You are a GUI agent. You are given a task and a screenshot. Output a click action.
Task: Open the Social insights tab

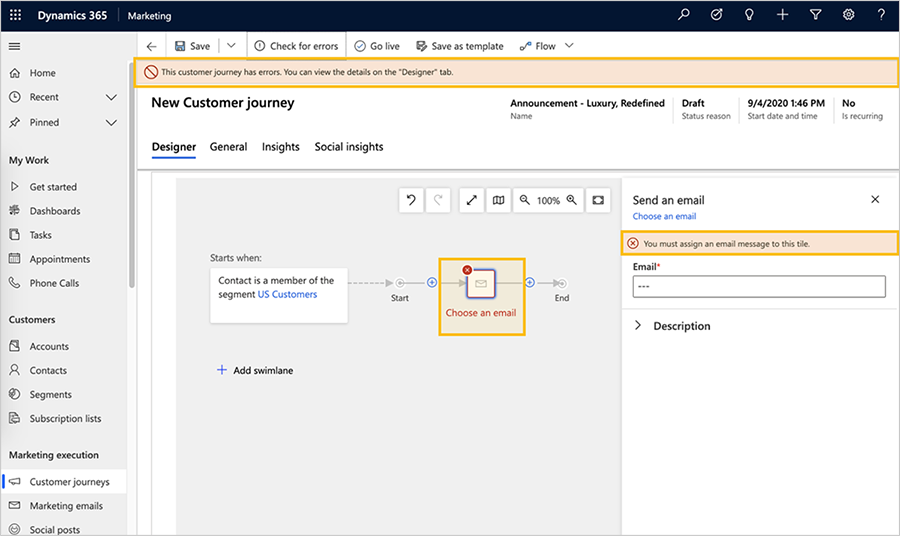tap(349, 147)
